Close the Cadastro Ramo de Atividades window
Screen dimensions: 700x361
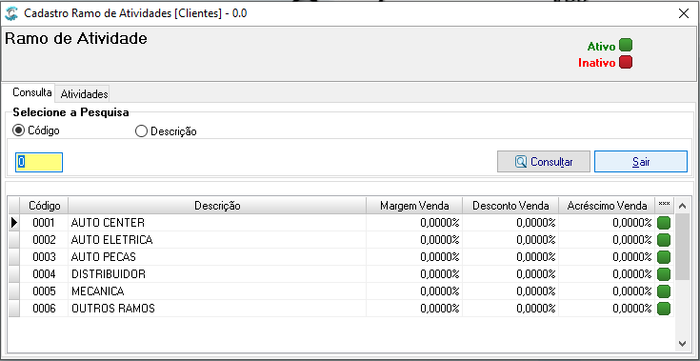[x=683, y=13]
